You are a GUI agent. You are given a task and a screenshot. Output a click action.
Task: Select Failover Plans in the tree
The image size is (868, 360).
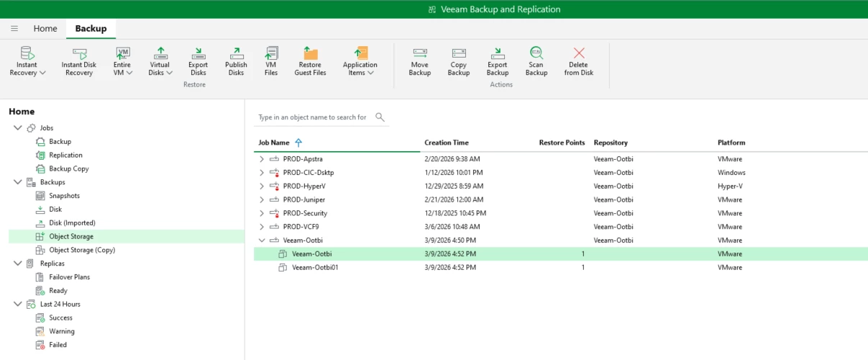point(69,277)
